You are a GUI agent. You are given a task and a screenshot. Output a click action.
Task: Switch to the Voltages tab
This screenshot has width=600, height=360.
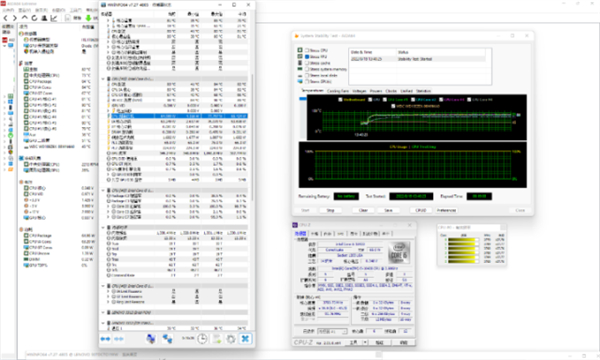(359, 91)
